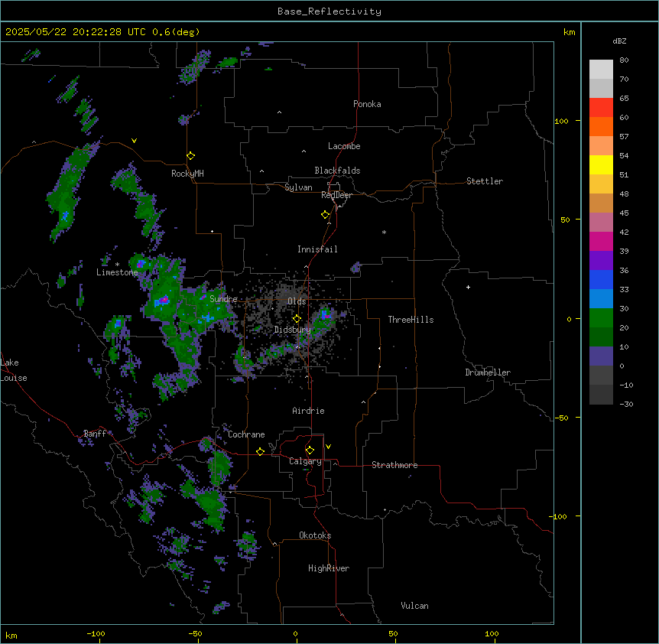Select the yellow 51-54 dBZ legend swatch
659x644 pixels.
pos(601,164)
